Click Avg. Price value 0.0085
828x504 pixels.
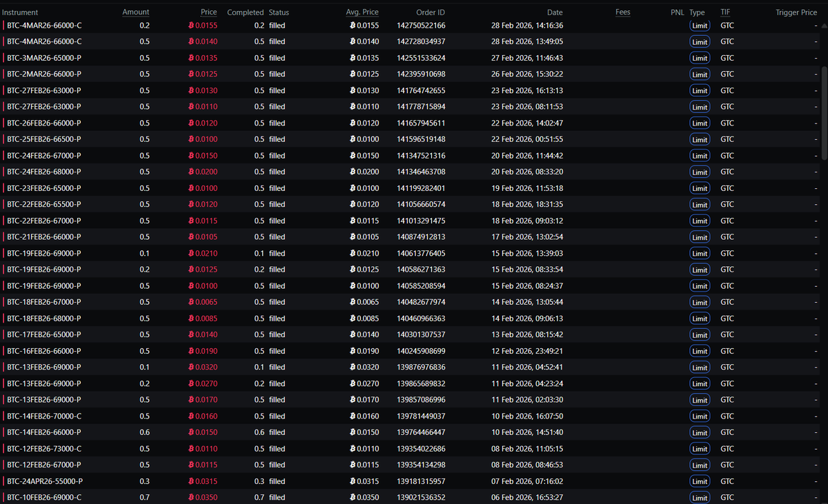[364, 319]
